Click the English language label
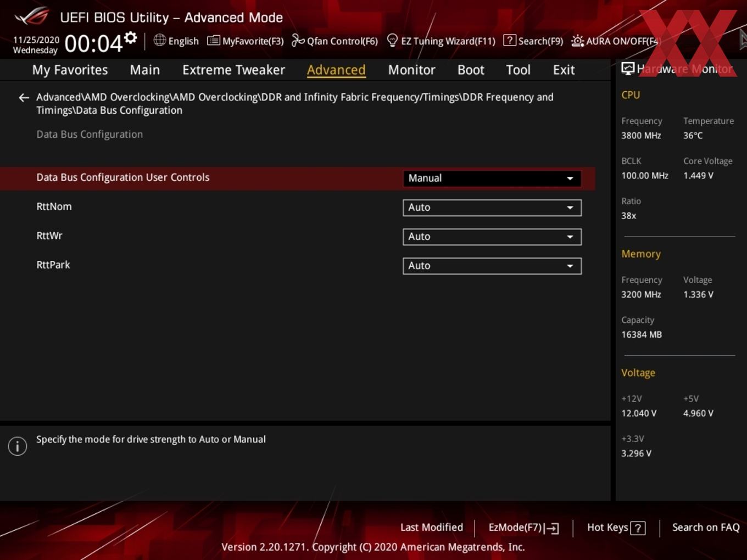Image resolution: width=747 pixels, height=560 pixels. [183, 41]
